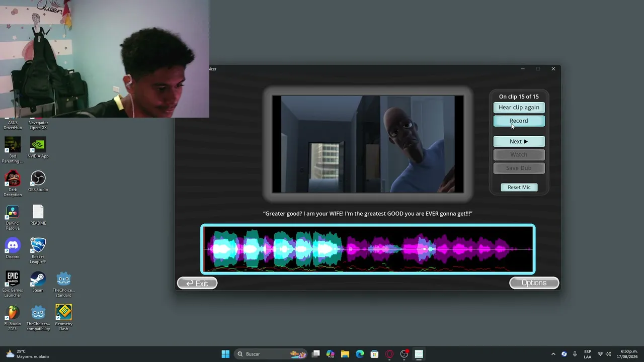Select the README file on desktop
This screenshot has width=644, height=362.
click(x=38, y=215)
